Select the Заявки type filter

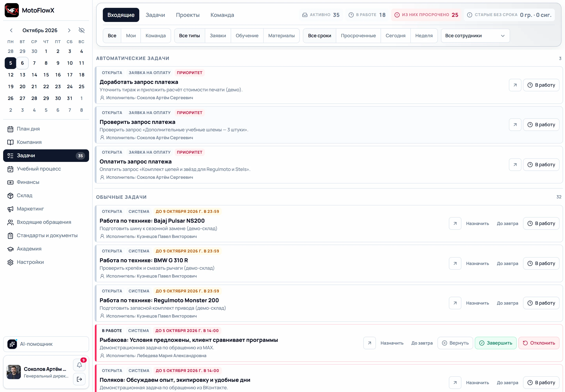[218, 36]
